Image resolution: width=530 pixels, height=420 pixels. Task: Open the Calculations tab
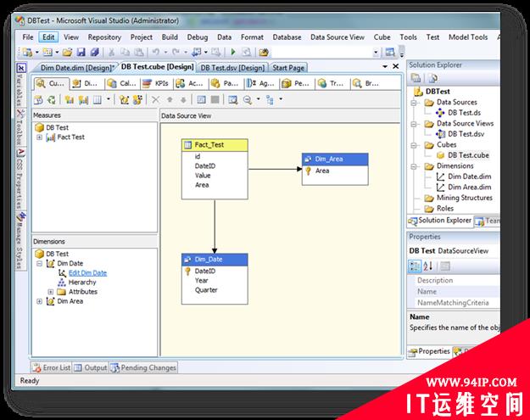(122, 83)
